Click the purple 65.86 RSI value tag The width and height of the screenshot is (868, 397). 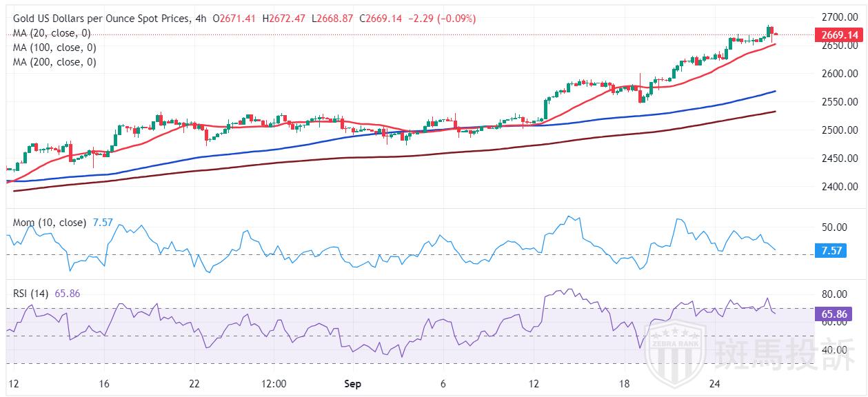tap(837, 314)
